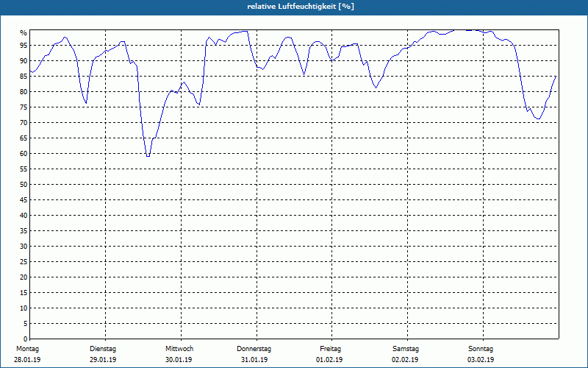Viewport: 588px width, 368px height.
Task: Click the date '03.02.19'
Action: point(481,360)
